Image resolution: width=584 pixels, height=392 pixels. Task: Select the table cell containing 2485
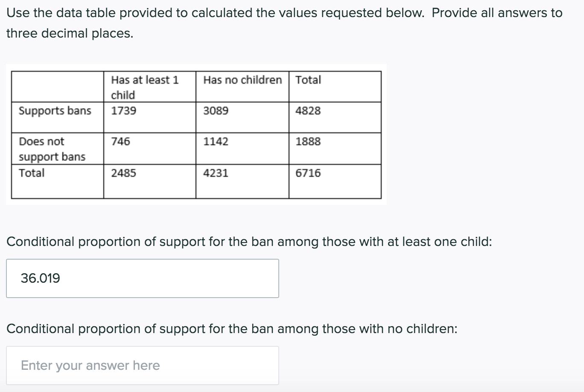123,173
